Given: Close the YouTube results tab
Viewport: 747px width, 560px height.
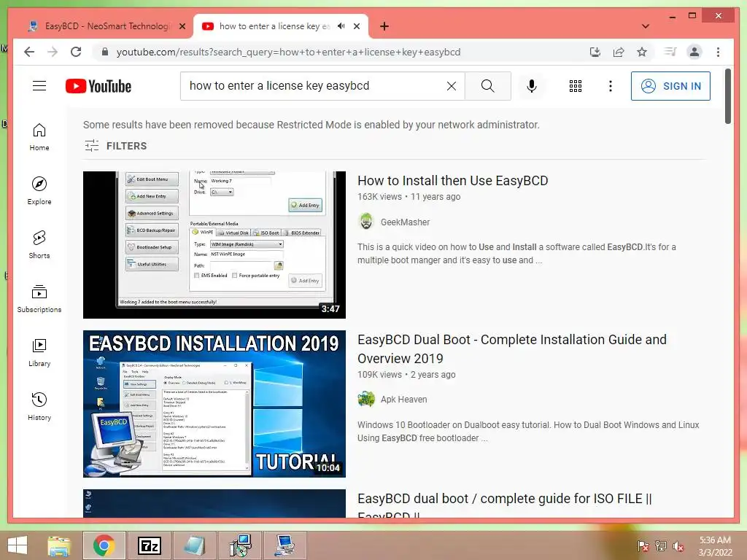Looking at the screenshot, I should (356, 26).
